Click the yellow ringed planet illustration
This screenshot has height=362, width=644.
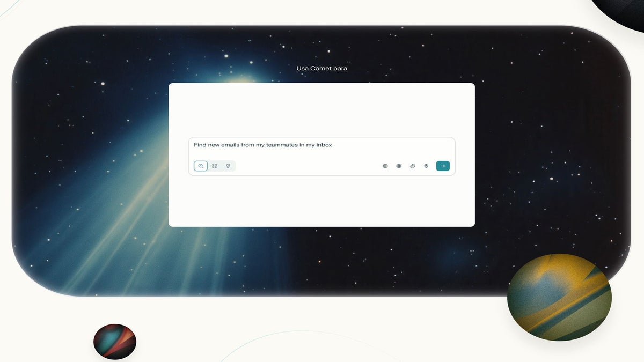point(559,297)
